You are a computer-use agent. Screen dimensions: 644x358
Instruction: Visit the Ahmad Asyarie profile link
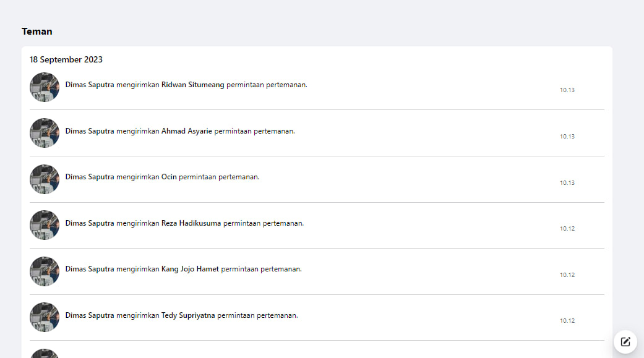[187, 131]
